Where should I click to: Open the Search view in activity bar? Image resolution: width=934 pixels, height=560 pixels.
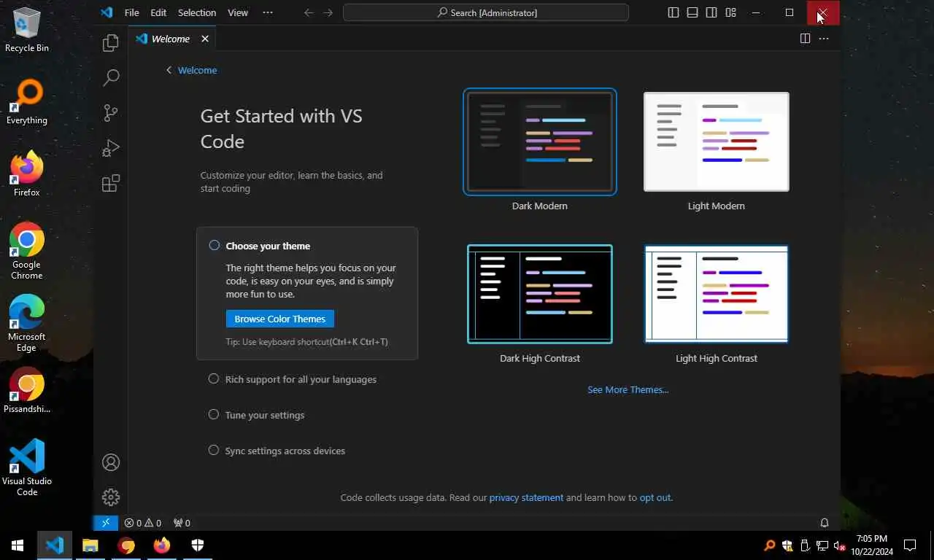(111, 77)
